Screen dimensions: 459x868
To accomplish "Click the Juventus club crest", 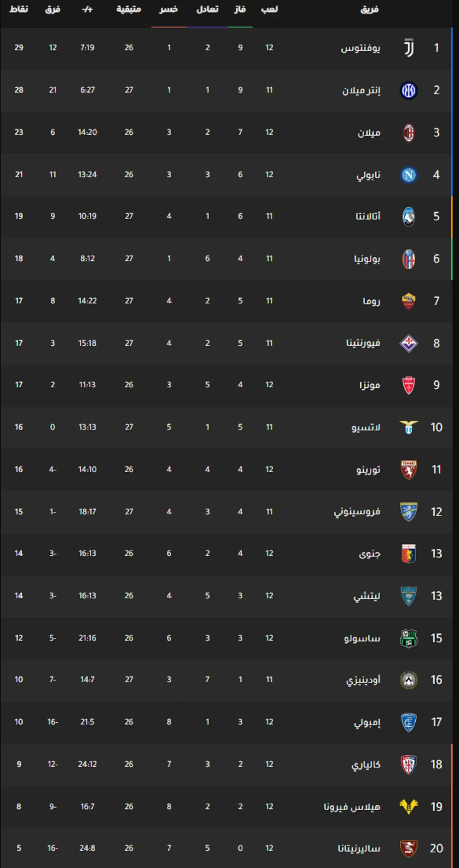I will tap(409, 48).
